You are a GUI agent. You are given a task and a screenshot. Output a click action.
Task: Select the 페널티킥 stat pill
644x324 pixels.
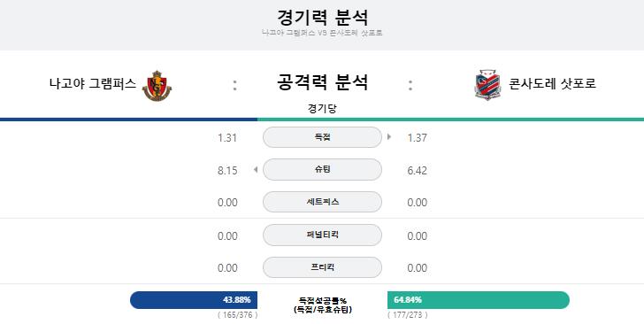point(322,235)
